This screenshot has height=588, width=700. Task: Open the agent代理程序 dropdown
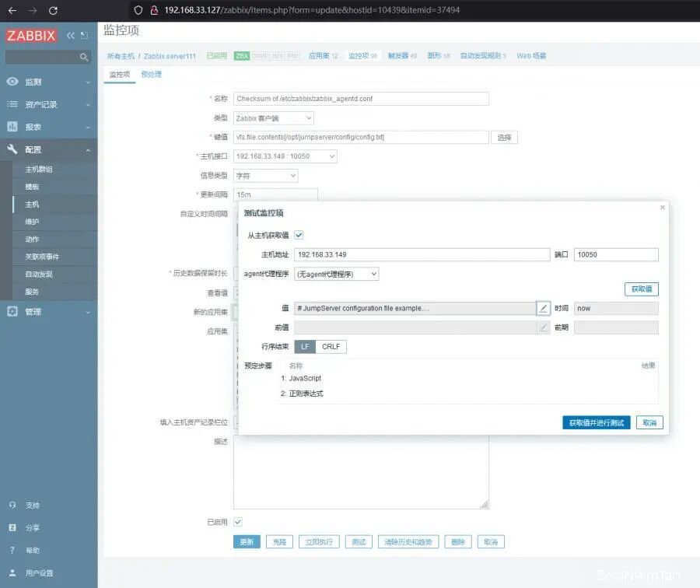[x=337, y=274]
